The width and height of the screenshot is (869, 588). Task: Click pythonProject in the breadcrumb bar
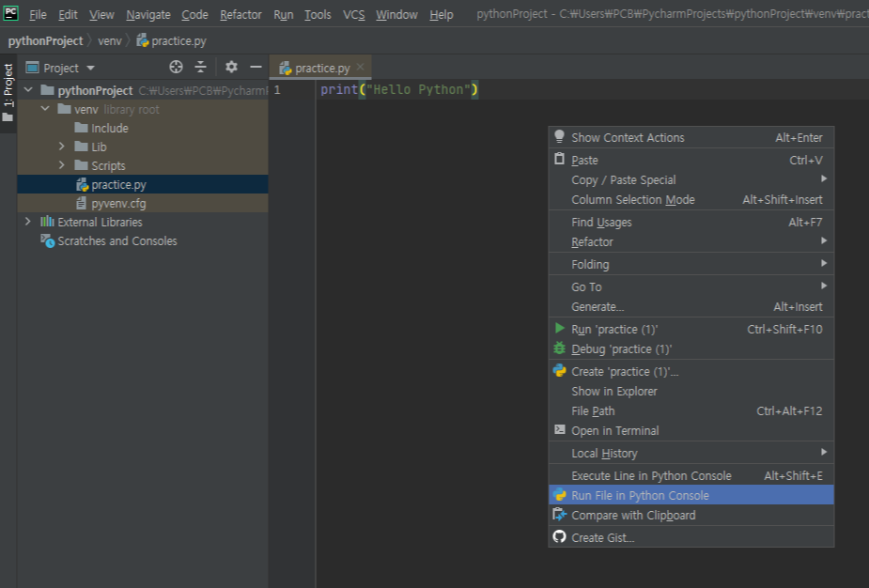pos(45,40)
